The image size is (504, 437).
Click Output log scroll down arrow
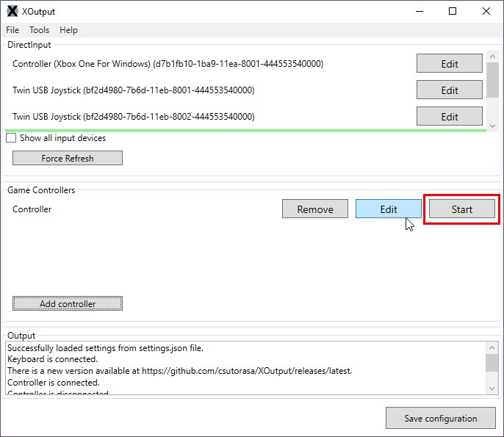coord(492,388)
